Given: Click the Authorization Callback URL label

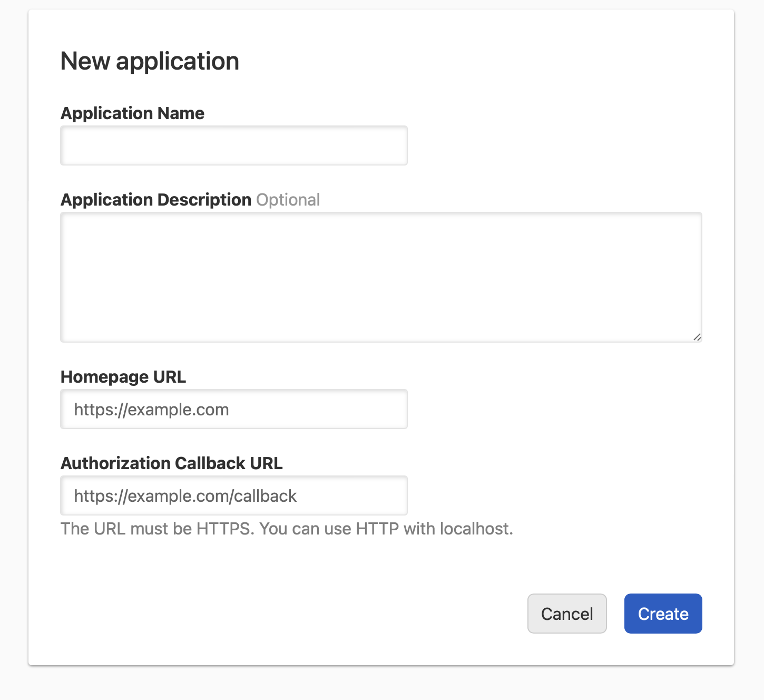Looking at the screenshot, I should click(171, 463).
